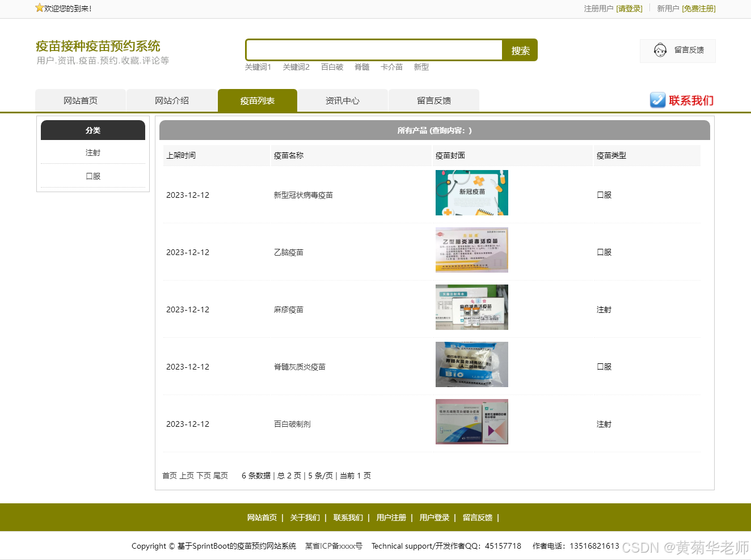Switch to the 资讯中心 tab
The image size is (751, 560).
click(x=343, y=100)
